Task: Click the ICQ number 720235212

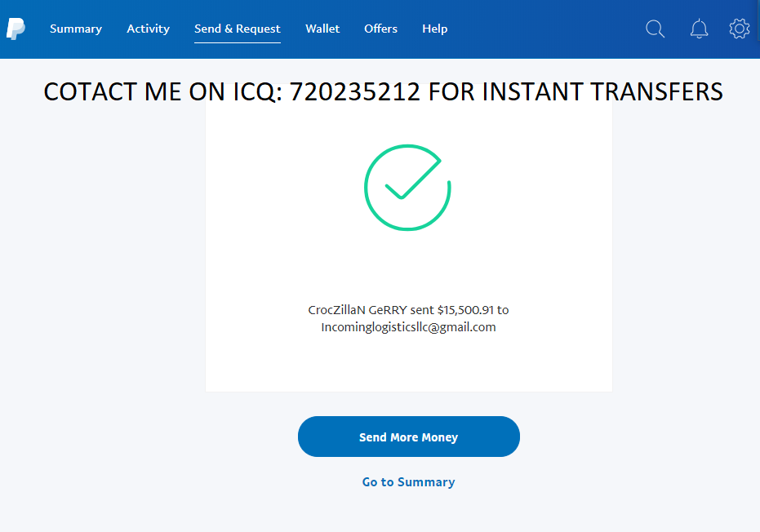Action: (355, 91)
